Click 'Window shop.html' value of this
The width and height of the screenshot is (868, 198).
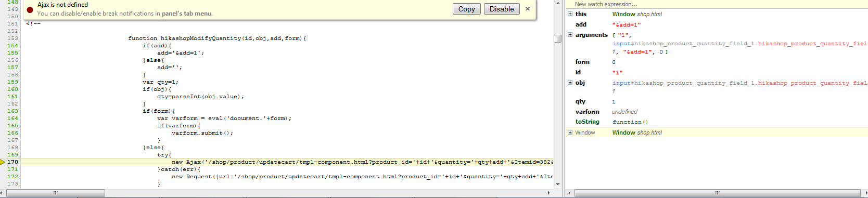(x=637, y=14)
